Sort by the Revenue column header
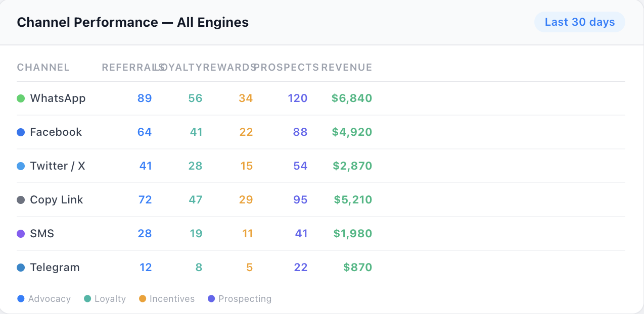Viewport: 644px width, 314px height. [347, 68]
